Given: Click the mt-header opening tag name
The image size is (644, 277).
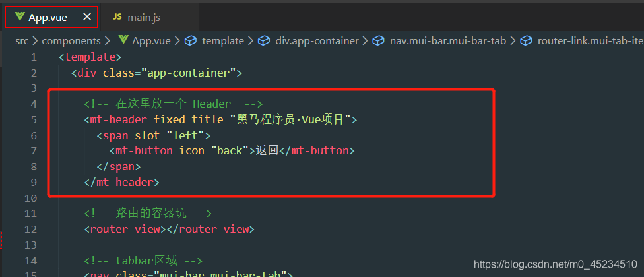Looking at the screenshot, I should coord(119,120).
